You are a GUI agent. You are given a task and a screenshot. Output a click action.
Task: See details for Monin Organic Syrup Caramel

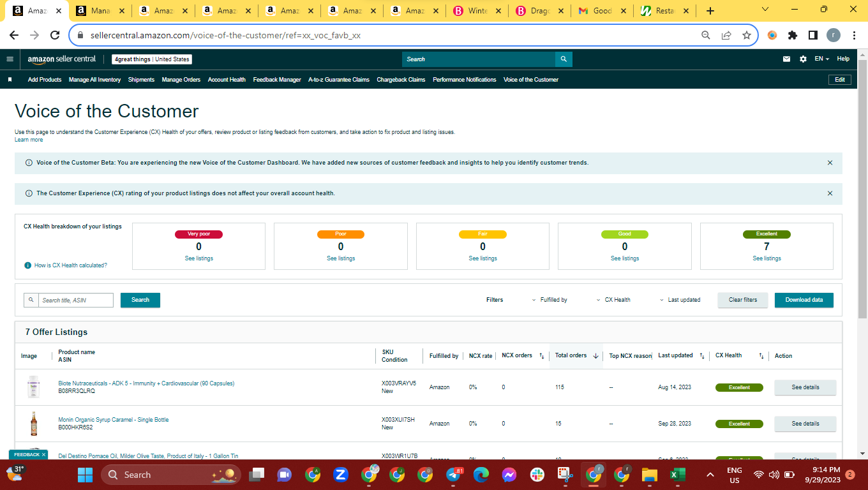point(805,424)
